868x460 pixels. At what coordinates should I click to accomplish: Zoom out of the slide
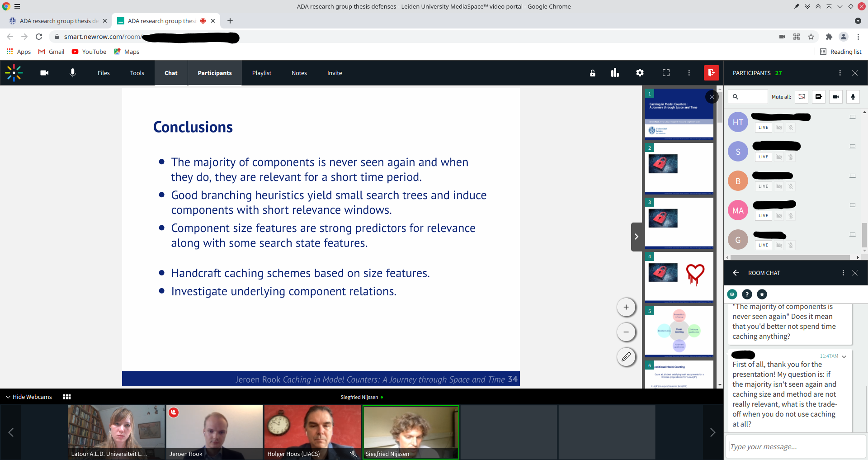point(626,332)
